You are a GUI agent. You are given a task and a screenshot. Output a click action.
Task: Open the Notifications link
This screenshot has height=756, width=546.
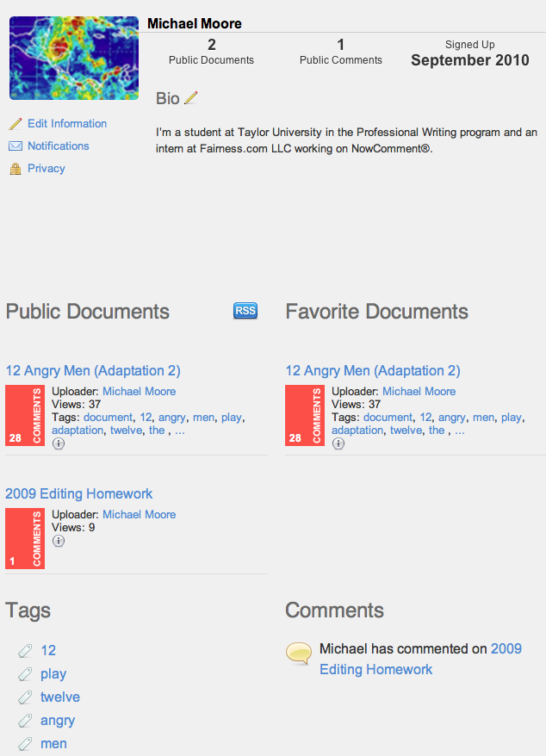point(59,146)
